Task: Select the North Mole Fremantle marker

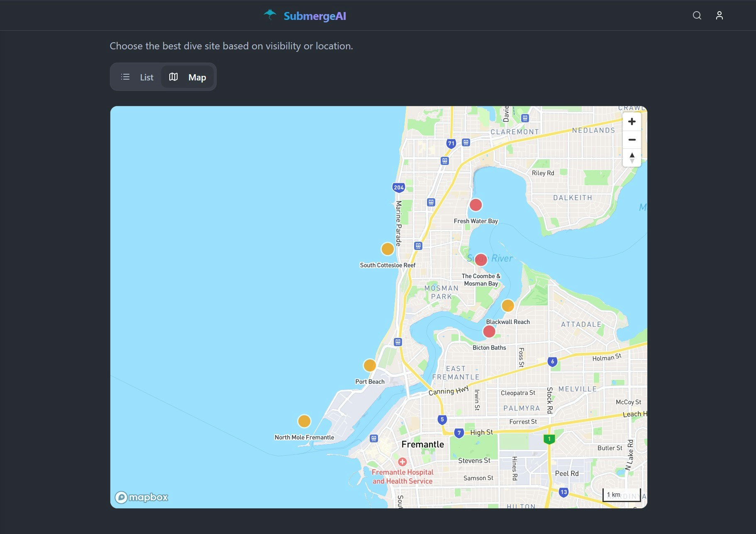Action: coord(304,421)
